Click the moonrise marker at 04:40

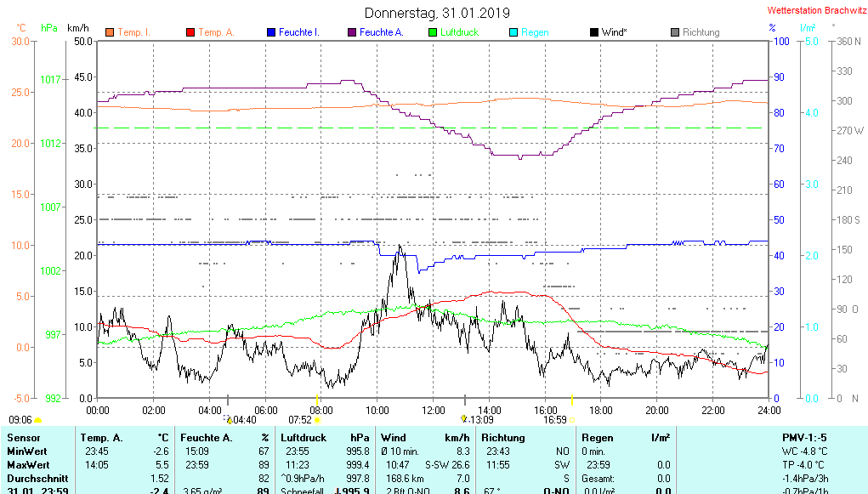(229, 419)
